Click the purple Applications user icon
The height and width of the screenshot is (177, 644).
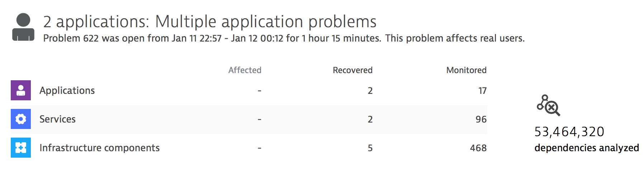point(21,90)
